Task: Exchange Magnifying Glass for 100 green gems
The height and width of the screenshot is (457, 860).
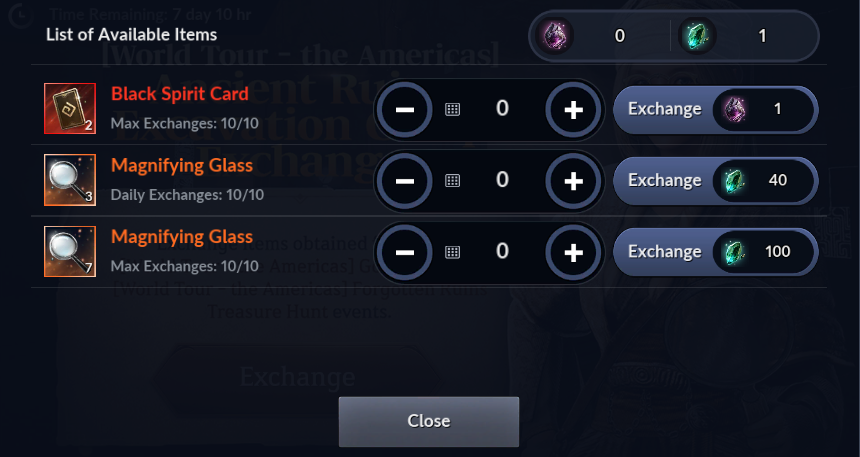Action: (715, 252)
